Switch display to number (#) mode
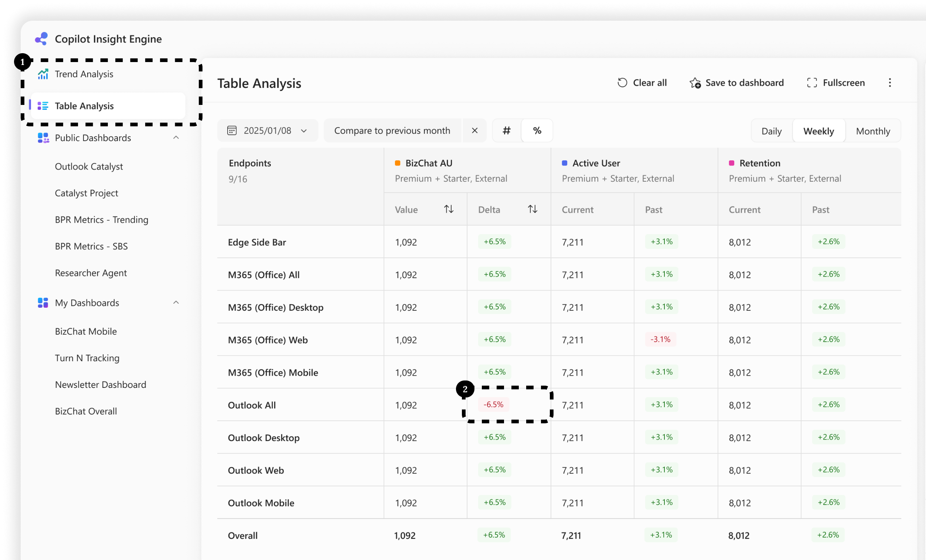The width and height of the screenshot is (926, 560). click(x=507, y=131)
